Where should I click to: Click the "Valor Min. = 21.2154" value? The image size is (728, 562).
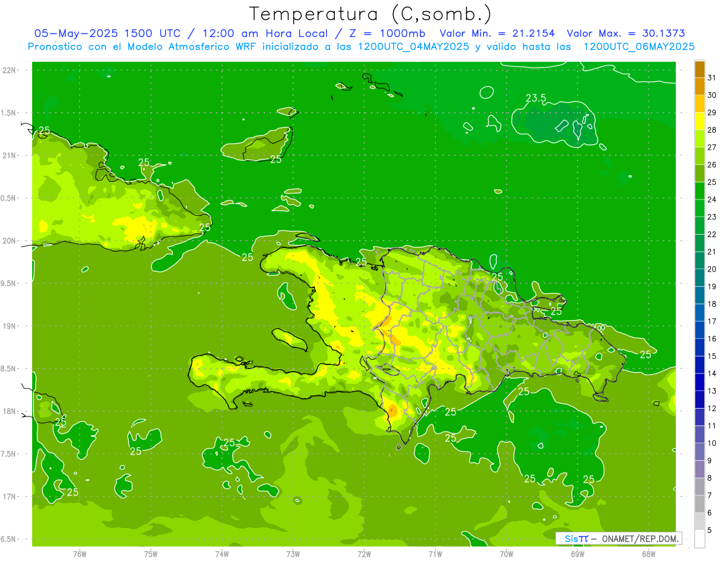497,33
